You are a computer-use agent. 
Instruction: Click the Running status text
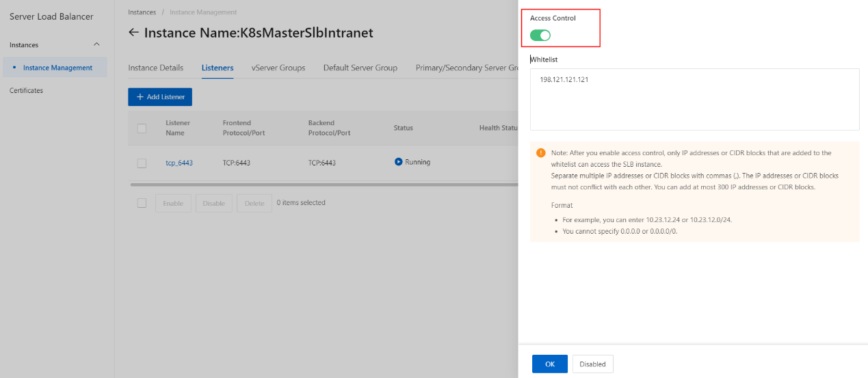point(417,162)
